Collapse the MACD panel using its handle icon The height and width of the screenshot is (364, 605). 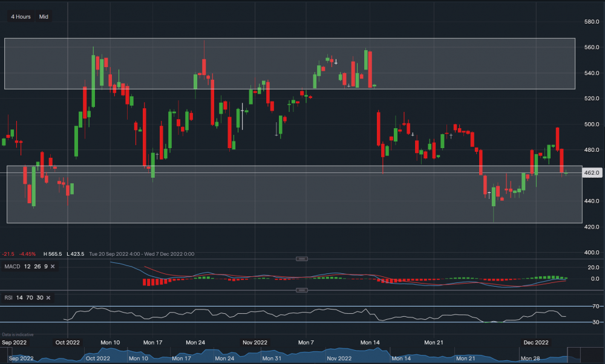[301, 259]
